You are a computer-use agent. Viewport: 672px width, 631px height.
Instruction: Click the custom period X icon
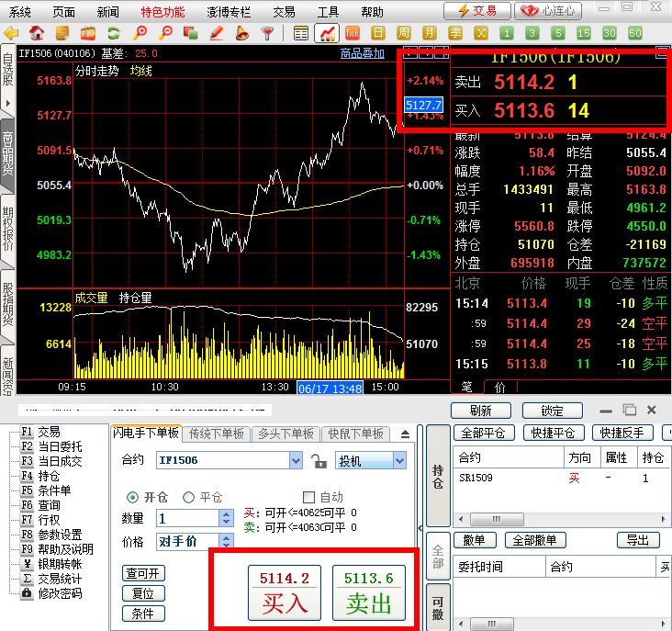pos(481,33)
